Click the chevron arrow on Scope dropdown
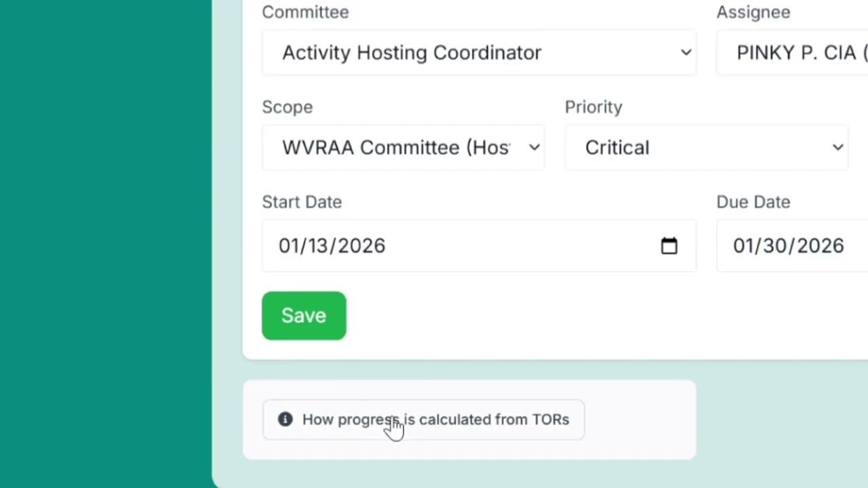This screenshot has width=868, height=488. click(x=534, y=148)
